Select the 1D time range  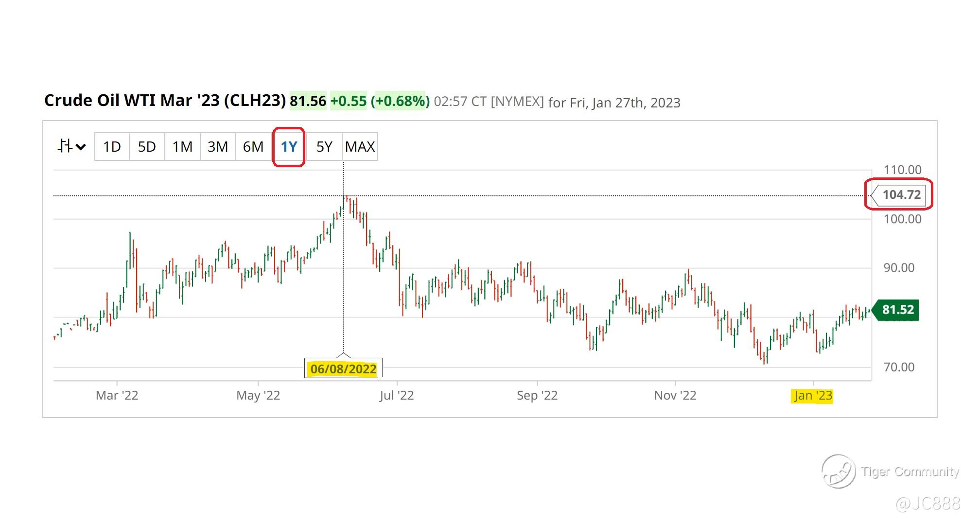coord(112,146)
